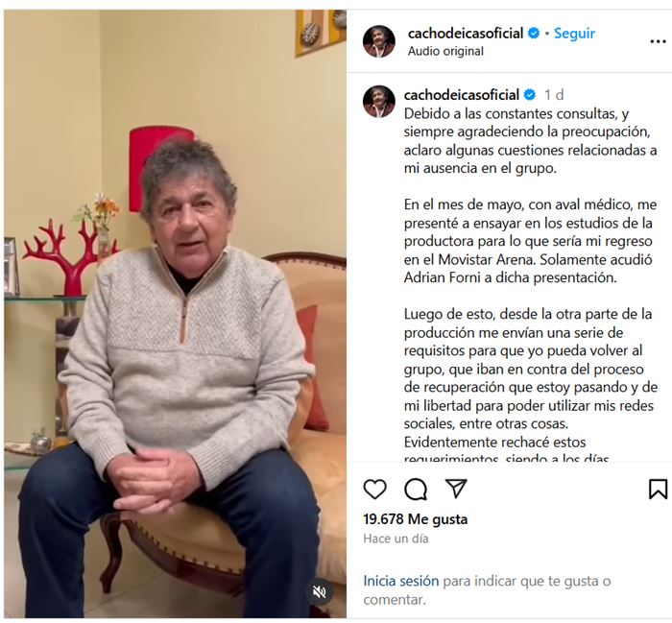Click verified badge beside header username
The height and width of the screenshot is (623, 672).
(534, 33)
